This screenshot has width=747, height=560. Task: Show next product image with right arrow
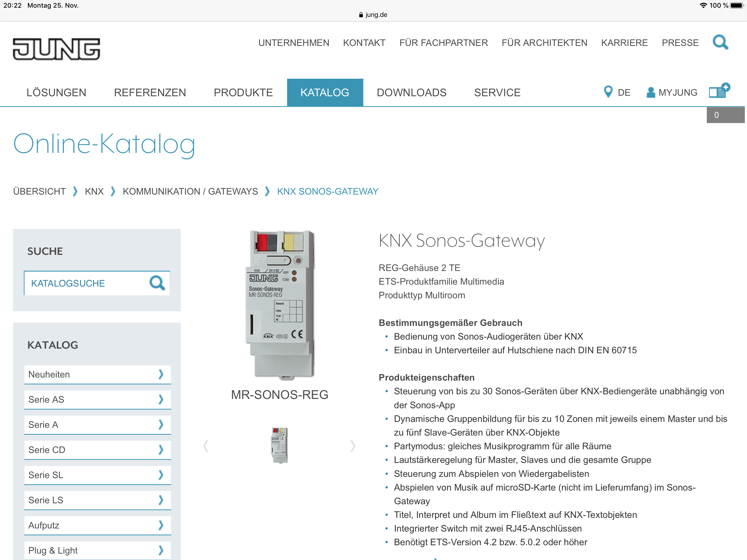click(352, 446)
